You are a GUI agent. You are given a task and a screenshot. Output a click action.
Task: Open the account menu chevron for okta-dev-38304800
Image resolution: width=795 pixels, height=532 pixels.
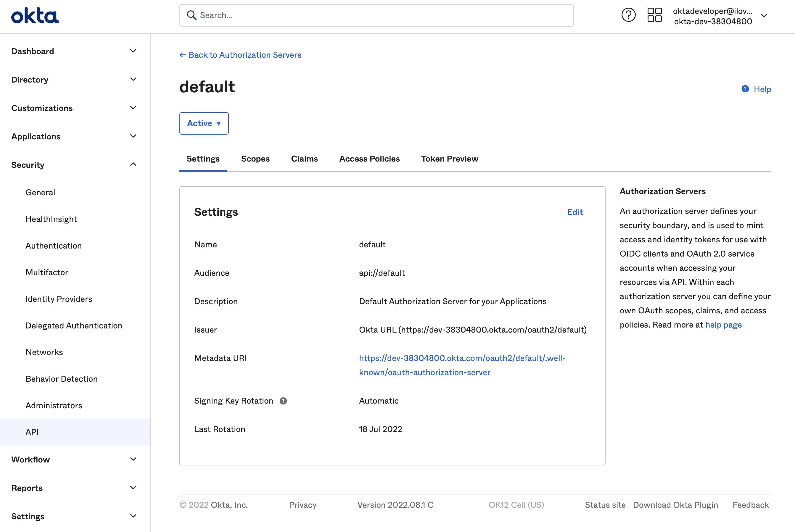coord(765,16)
